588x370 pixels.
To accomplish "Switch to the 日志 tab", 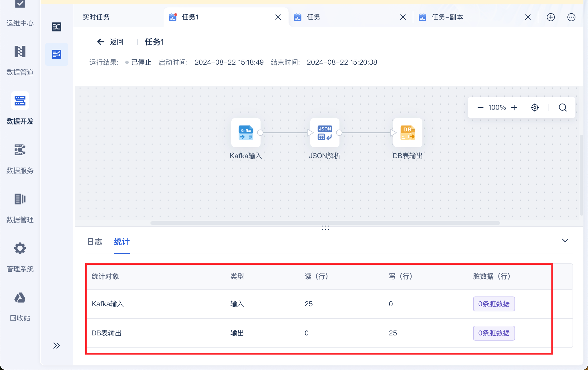I will 94,242.
